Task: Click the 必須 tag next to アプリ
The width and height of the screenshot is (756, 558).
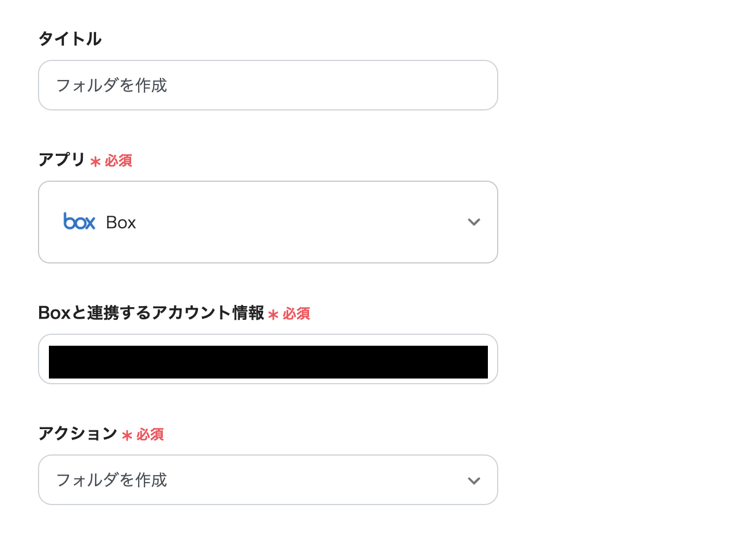Action: point(119,161)
